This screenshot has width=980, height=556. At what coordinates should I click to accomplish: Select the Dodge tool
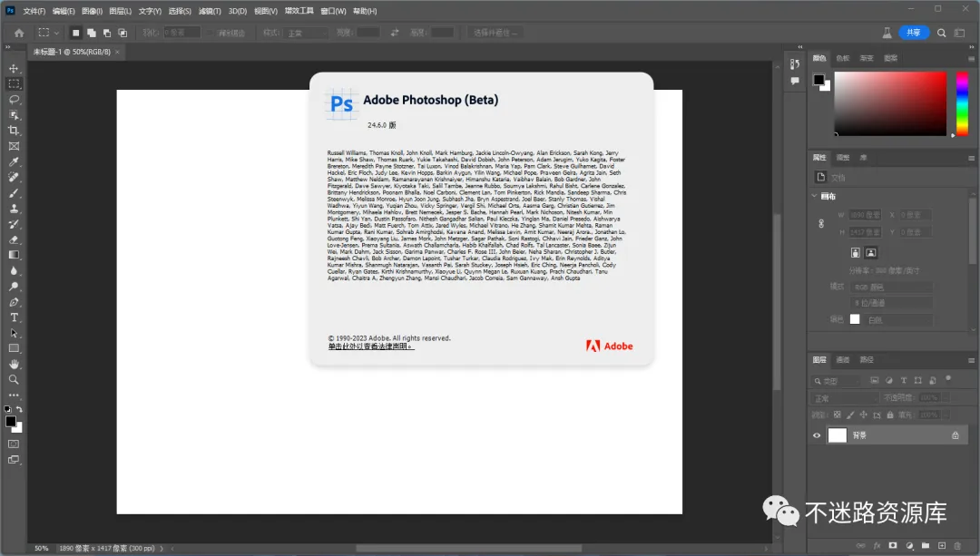point(14,286)
